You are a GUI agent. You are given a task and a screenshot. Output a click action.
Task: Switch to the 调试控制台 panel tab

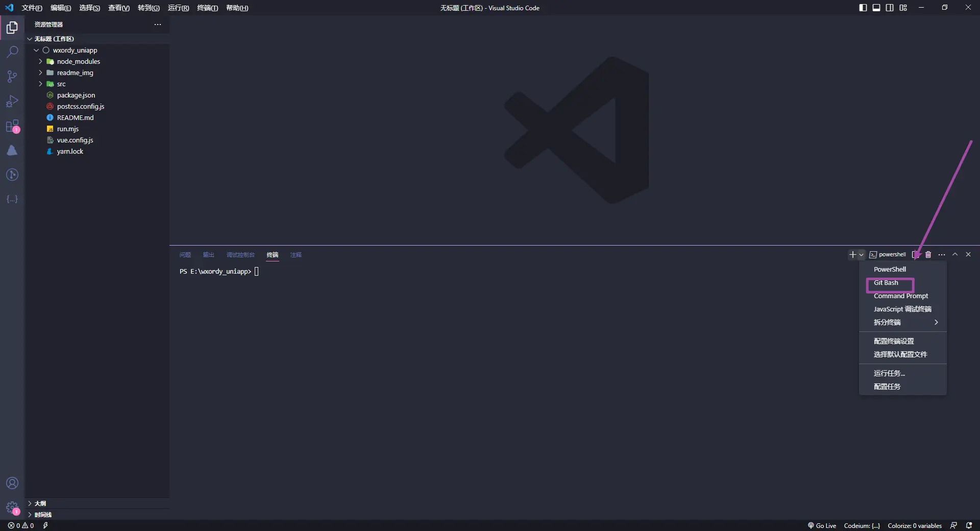pyautogui.click(x=240, y=255)
